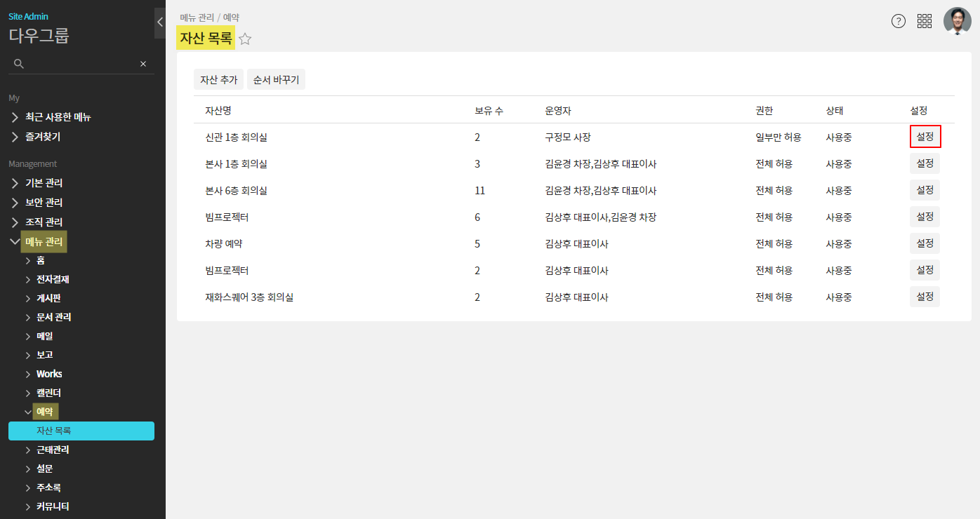
Task: Star the 자산 목록 page as favorite
Action: (245, 39)
